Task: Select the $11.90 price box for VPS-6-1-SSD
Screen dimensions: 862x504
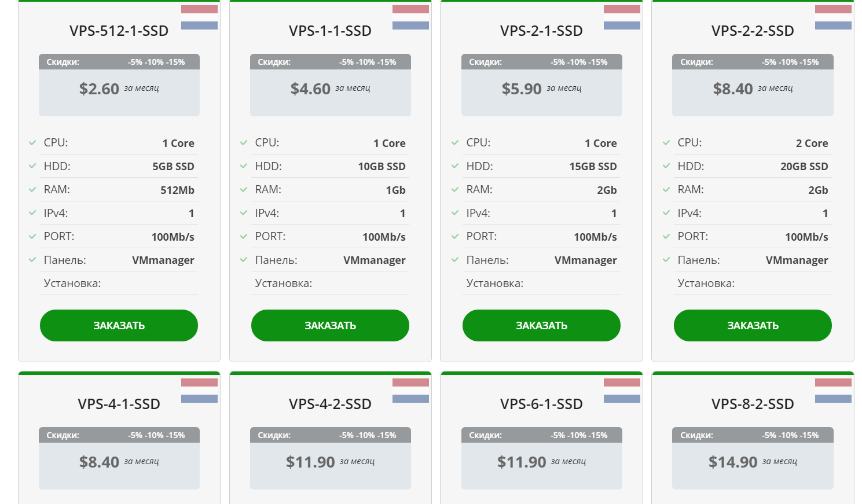Action: tap(541, 466)
